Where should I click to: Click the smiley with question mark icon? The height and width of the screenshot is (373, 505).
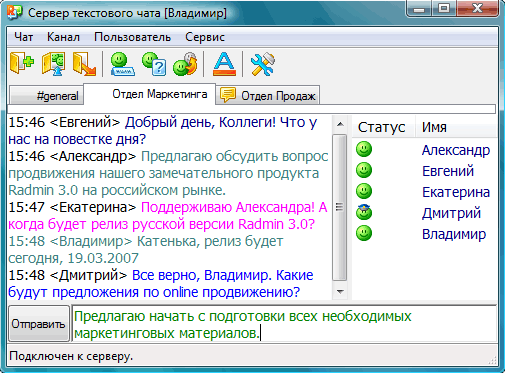154,63
